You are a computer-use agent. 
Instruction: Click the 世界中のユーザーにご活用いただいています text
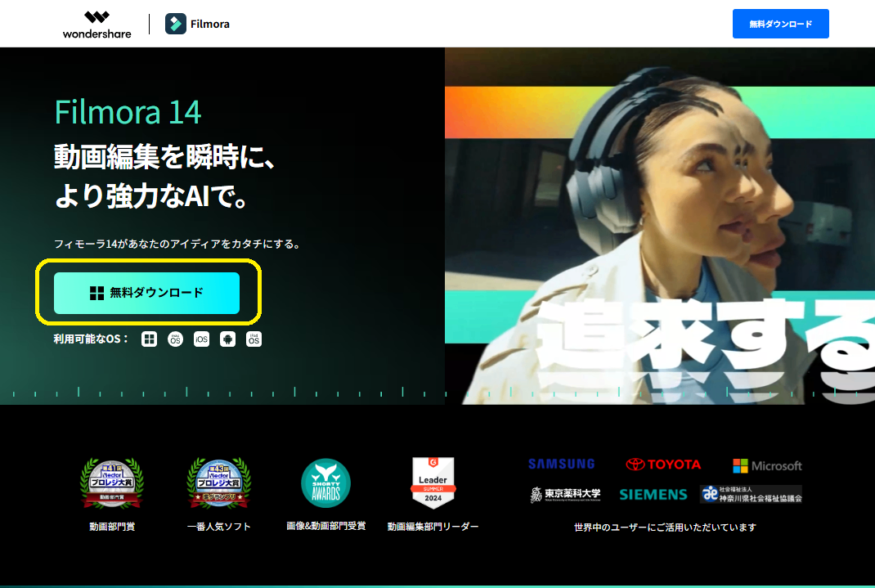[x=665, y=527]
